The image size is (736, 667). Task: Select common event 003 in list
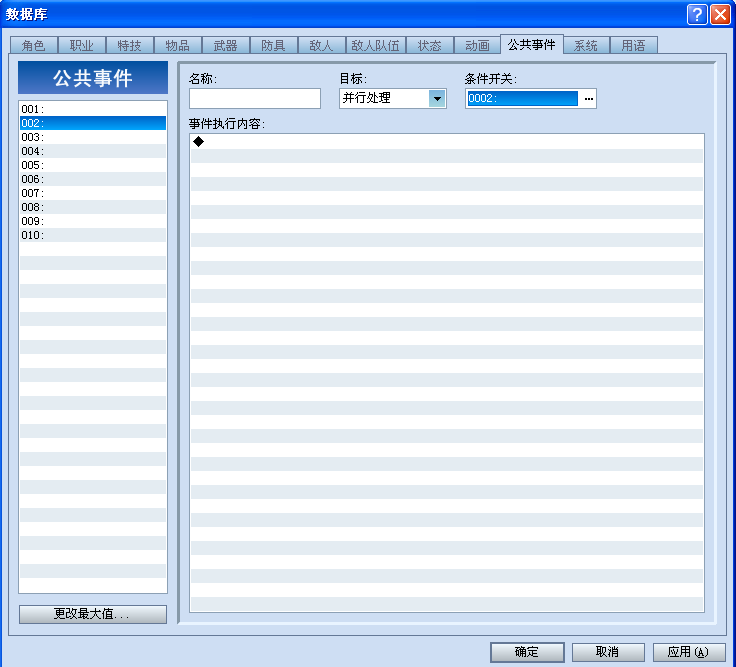(93, 137)
